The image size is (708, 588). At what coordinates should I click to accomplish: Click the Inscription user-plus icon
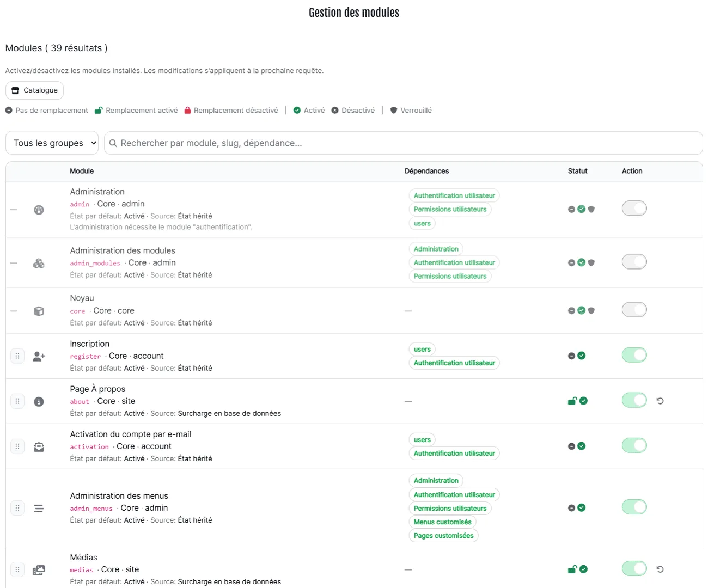[x=39, y=356]
